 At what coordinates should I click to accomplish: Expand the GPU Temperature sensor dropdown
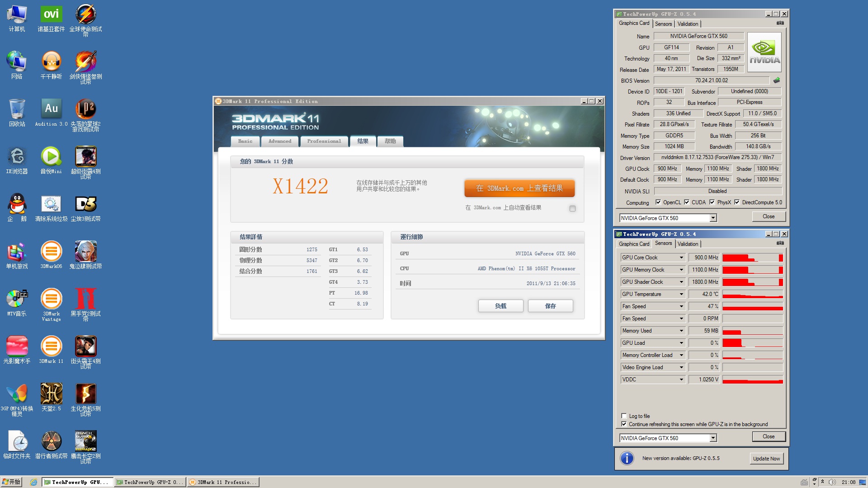tap(681, 294)
